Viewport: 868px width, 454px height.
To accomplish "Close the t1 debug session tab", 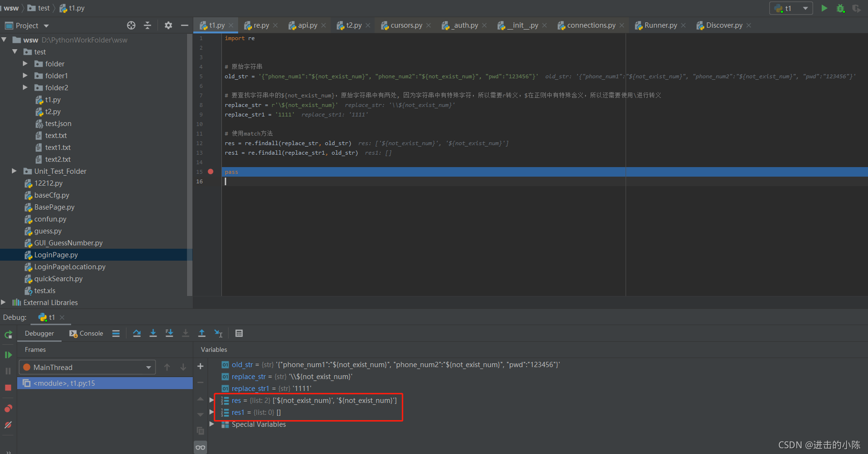I will click(62, 317).
